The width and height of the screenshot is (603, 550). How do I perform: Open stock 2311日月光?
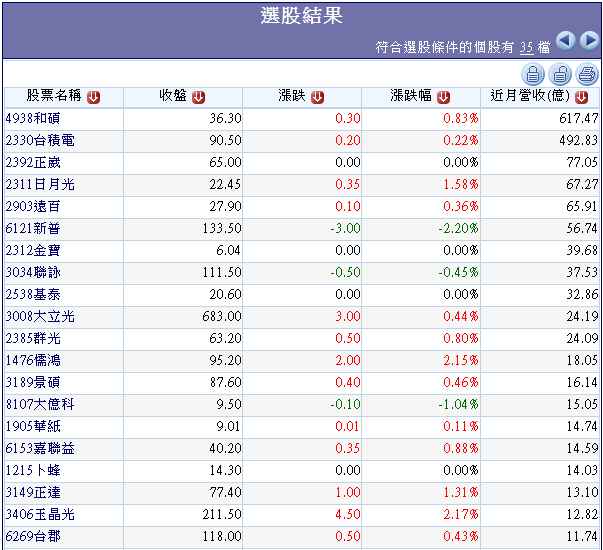pos(40,184)
